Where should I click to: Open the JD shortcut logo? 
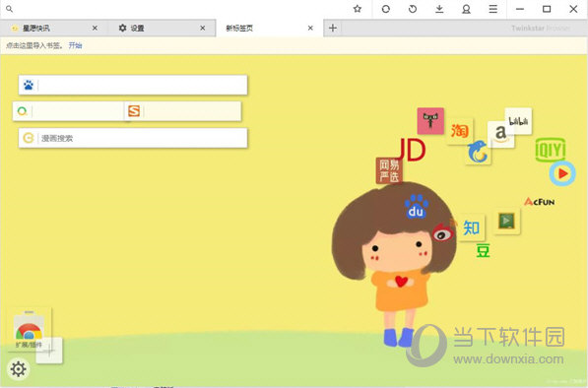[x=412, y=150]
